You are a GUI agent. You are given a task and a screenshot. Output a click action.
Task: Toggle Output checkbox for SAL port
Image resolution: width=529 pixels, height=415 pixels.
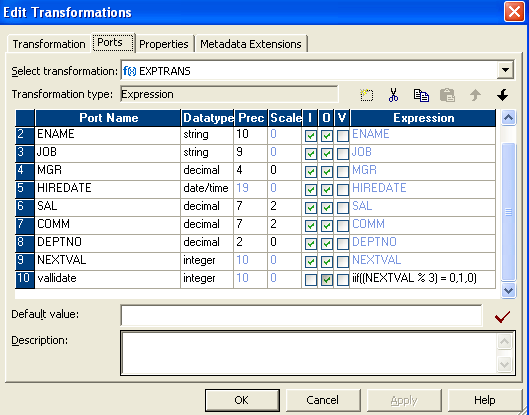pyautogui.click(x=326, y=208)
